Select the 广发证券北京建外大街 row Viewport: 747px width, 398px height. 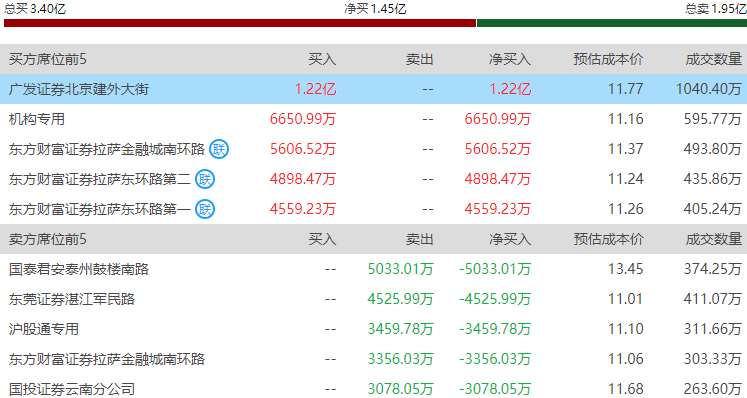coord(374,89)
